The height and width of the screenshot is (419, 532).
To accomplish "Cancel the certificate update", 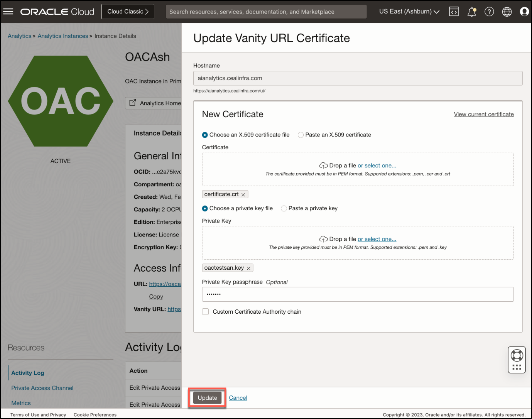I will click(238, 398).
